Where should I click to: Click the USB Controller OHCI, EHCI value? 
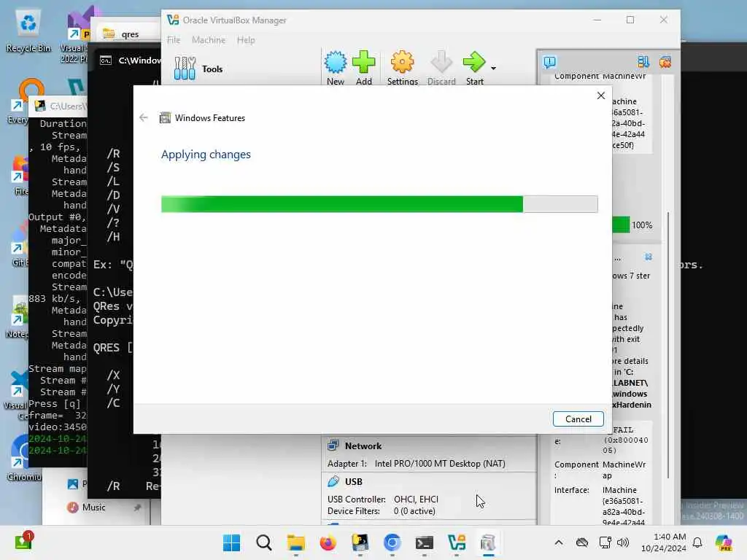[x=416, y=499]
